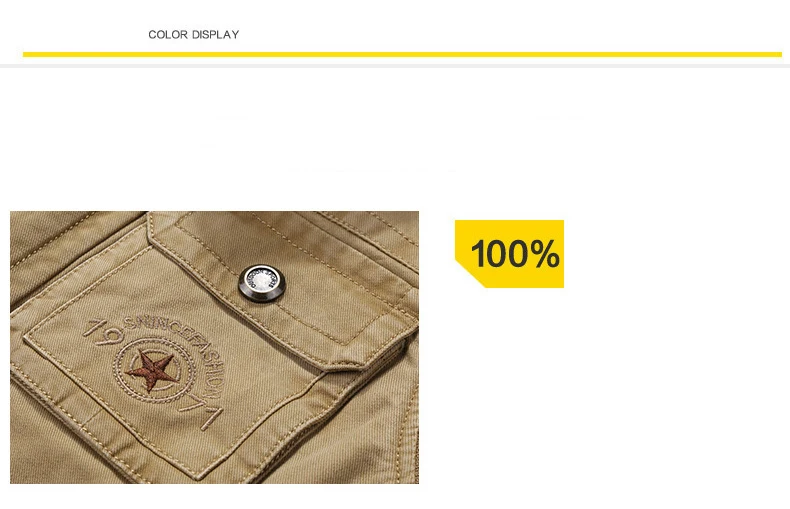Open the khaki jacket pocket photo
790x509 pixels.
[214, 347]
